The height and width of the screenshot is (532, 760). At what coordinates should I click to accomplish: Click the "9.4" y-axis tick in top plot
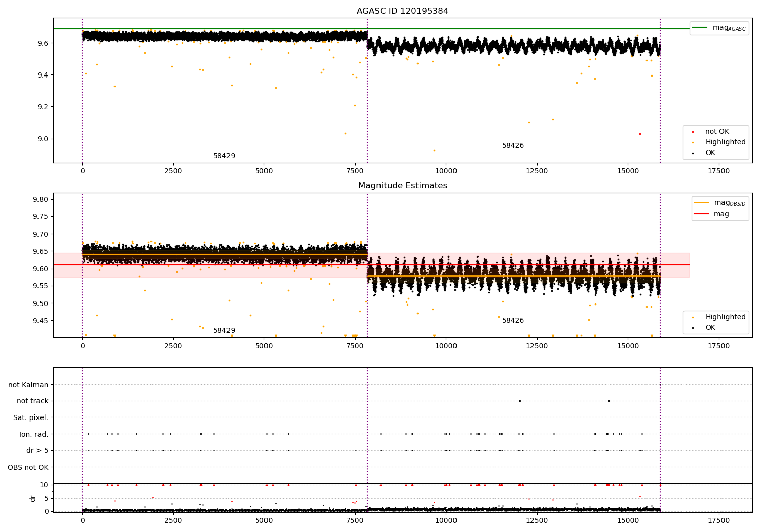point(43,75)
